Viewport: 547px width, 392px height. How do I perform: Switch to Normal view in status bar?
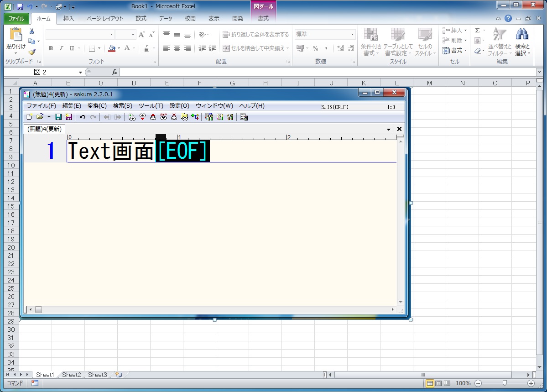(x=430, y=383)
